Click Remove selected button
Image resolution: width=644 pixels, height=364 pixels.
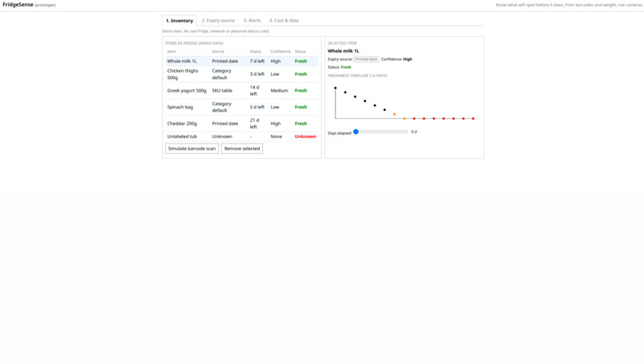pos(242,148)
